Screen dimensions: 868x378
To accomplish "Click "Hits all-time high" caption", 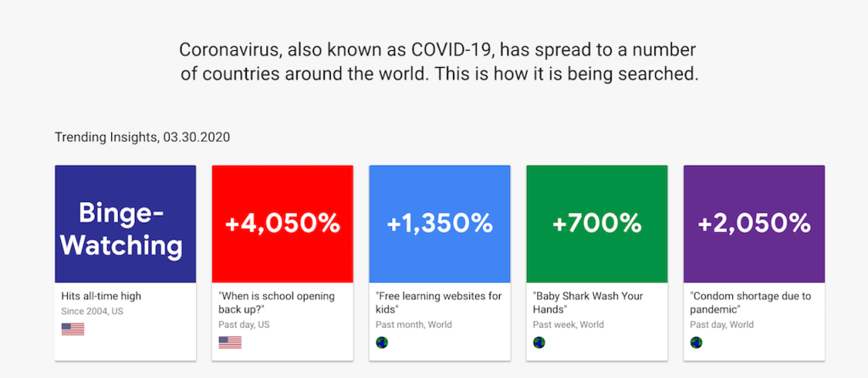I will pos(102,296).
